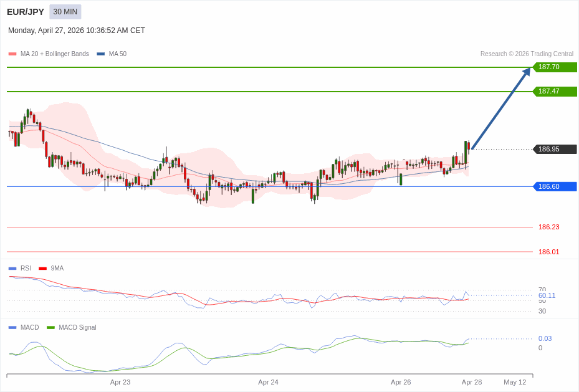Click the EUR/JPY symbol title

26,12
